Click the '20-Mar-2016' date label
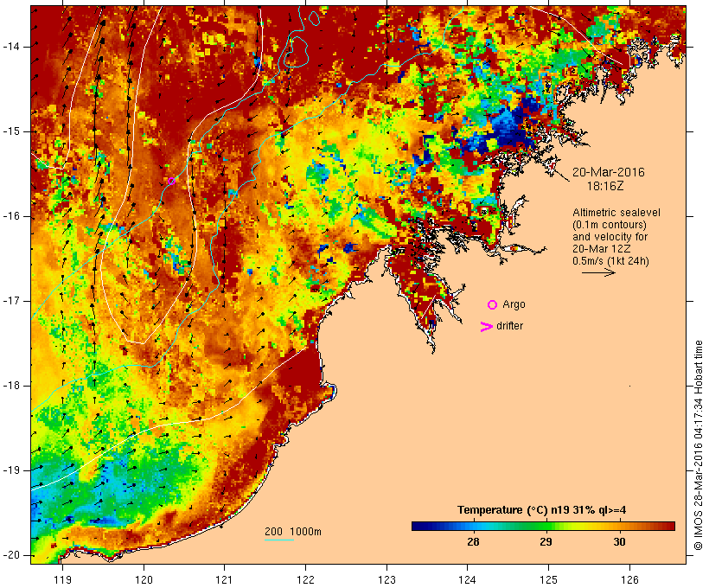709x588 pixels. coord(609,172)
